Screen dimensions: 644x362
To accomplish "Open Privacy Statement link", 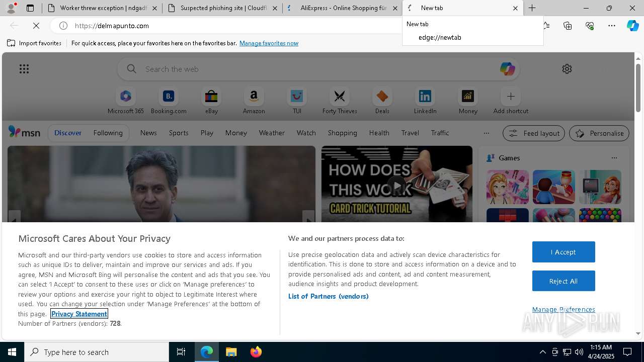I will [79, 314].
